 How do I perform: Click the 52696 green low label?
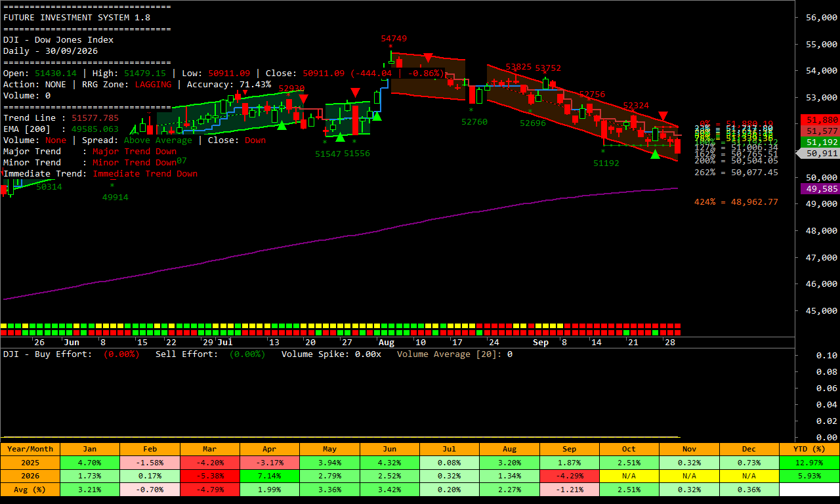(533, 123)
